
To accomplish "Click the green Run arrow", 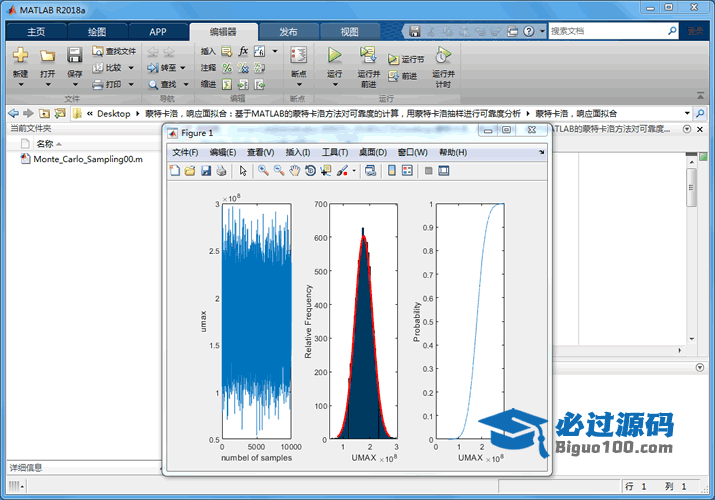I will 335,55.
